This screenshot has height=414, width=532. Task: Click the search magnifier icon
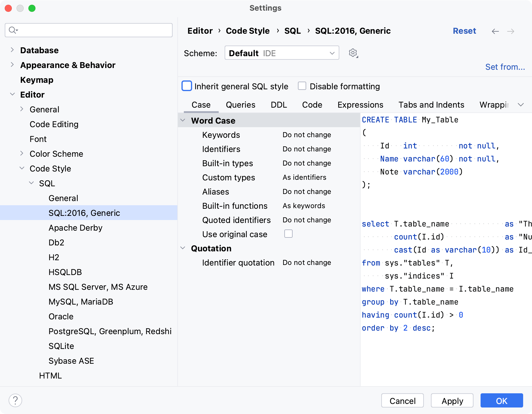13,30
